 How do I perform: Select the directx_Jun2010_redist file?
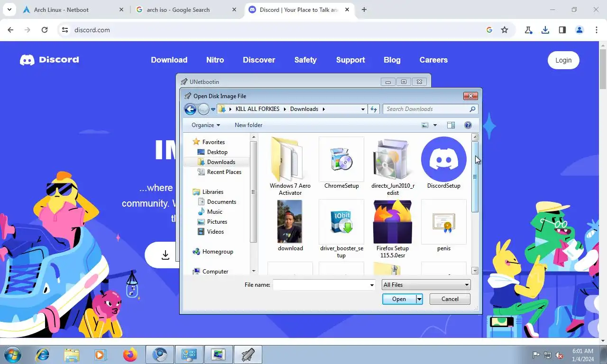(x=392, y=166)
